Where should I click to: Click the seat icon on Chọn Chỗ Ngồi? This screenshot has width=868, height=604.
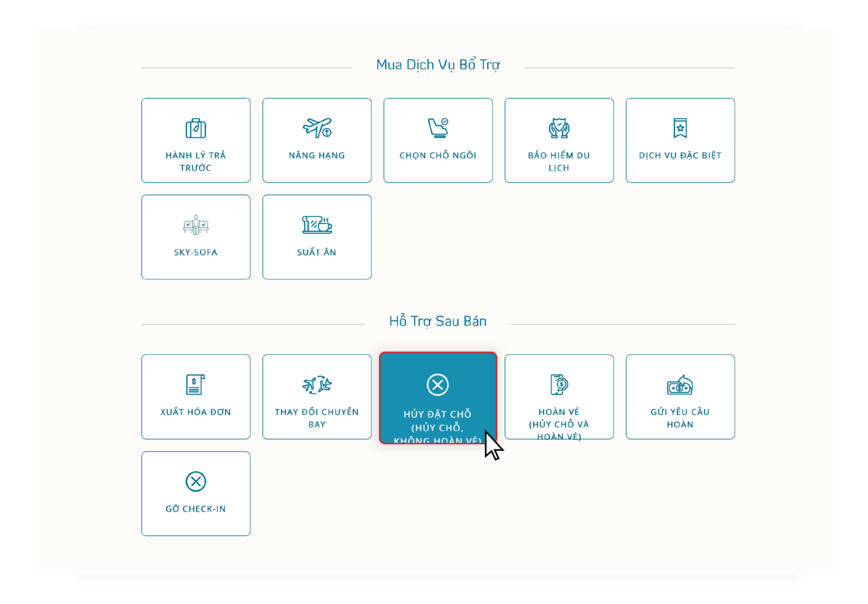pyautogui.click(x=437, y=127)
